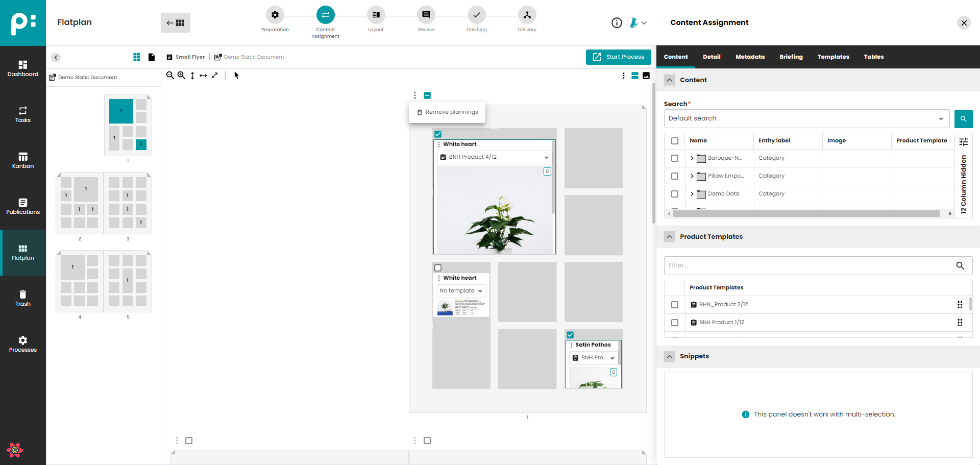Collapse the Product Templates section
Screen dimensions: 980x465
tap(669, 237)
